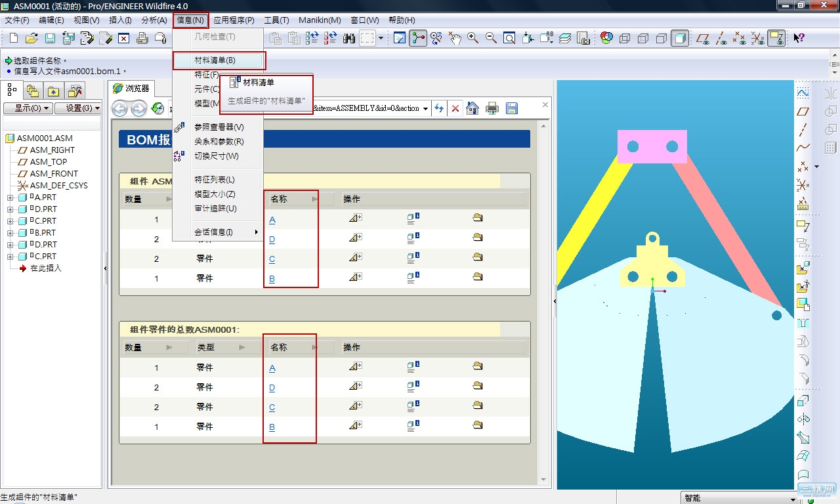
Task: Toggle datum points visibility
Action: [x=740, y=38]
